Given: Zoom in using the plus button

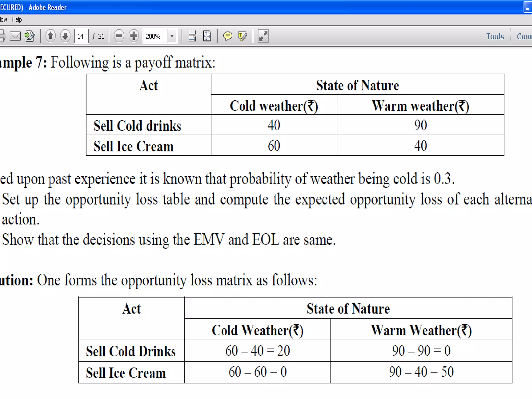Looking at the screenshot, I should click(x=134, y=36).
